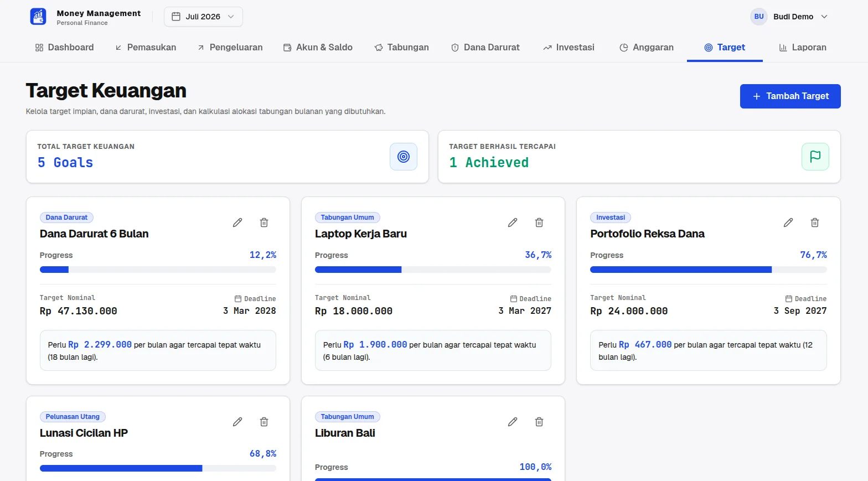Image resolution: width=868 pixels, height=481 pixels.
Task: Delete the Portofolio Reksa Dana target
Action: coord(815,223)
